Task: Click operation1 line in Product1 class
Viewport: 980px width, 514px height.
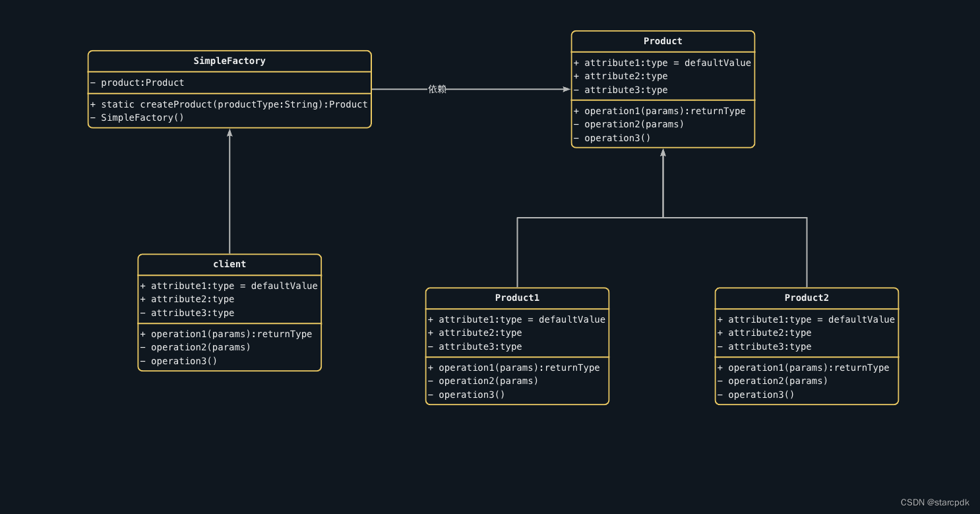Action: [514, 368]
